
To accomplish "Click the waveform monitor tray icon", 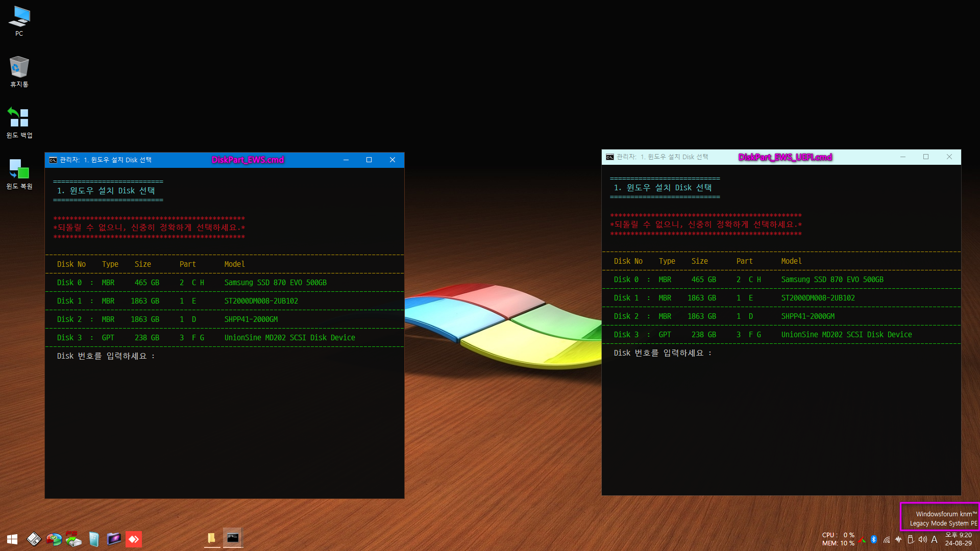I will click(x=898, y=539).
